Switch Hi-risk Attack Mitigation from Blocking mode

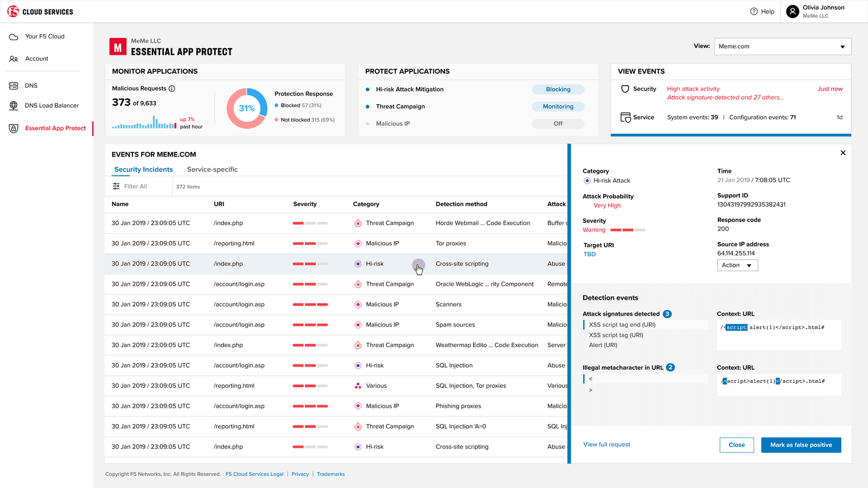558,89
